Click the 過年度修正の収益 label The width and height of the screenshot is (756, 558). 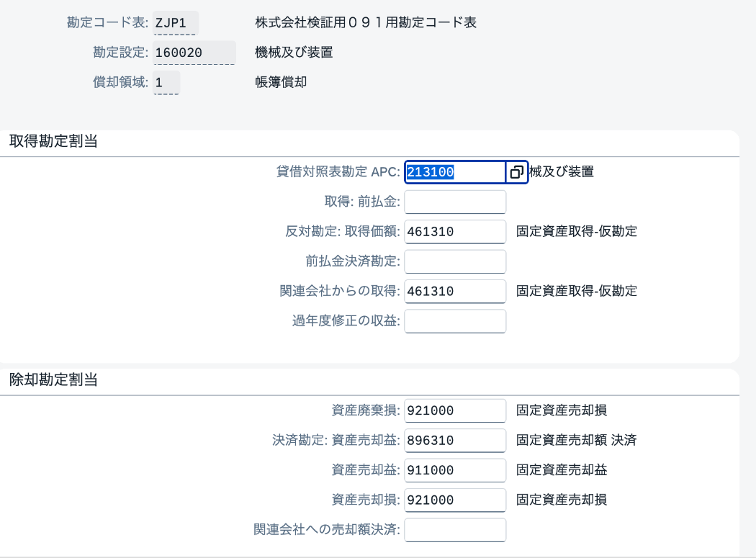[x=346, y=321]
